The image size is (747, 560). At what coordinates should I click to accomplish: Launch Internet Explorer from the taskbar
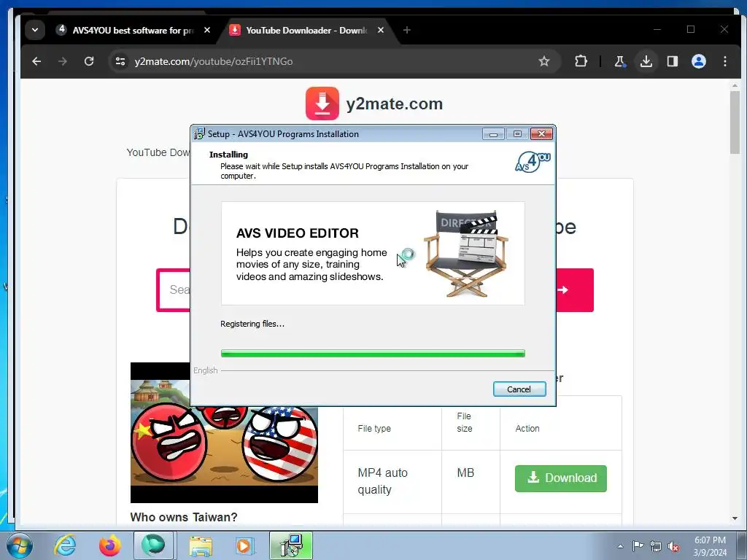tap(65, 545)
